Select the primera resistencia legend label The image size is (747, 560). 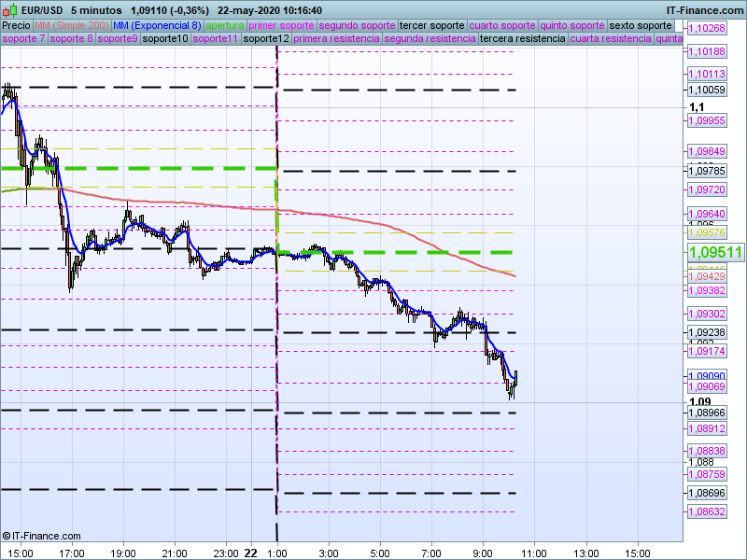[x=335, y=39]
